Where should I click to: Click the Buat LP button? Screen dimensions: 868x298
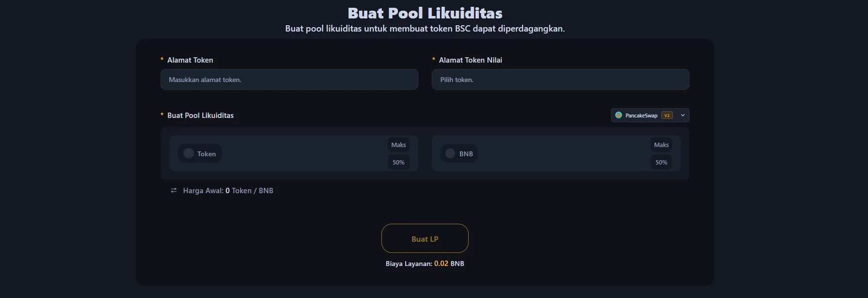coord(425,238)
